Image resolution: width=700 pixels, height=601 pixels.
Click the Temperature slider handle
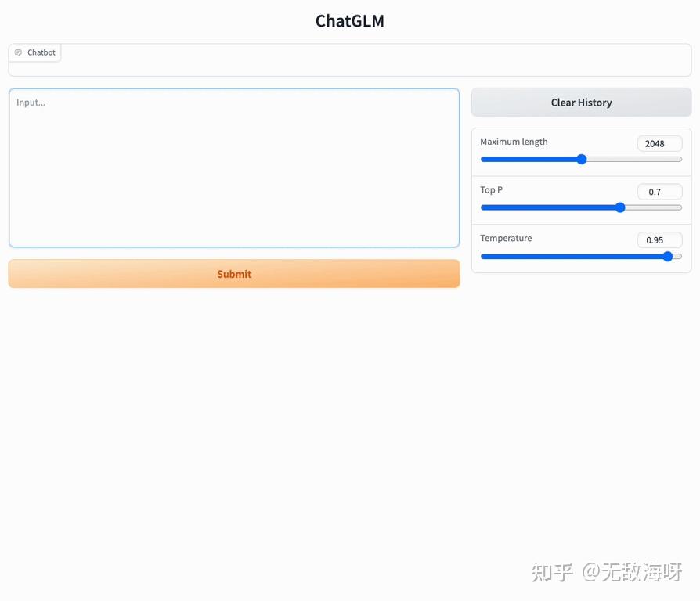pyautogui.click(x=668, y=256)
